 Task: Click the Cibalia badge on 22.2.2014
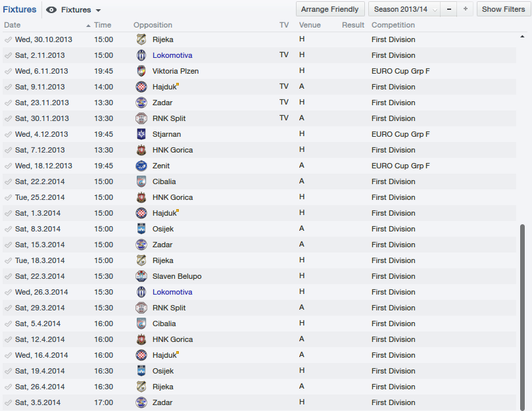[x=141, y=181]
